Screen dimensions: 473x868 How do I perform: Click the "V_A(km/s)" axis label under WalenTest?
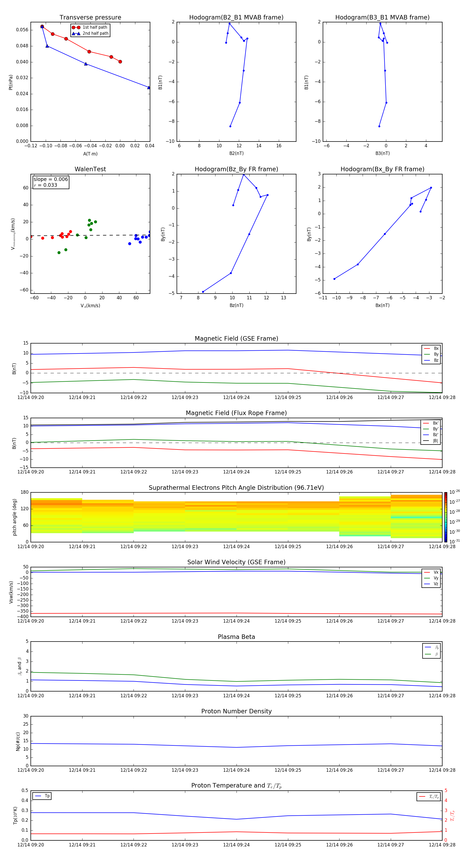90,306
